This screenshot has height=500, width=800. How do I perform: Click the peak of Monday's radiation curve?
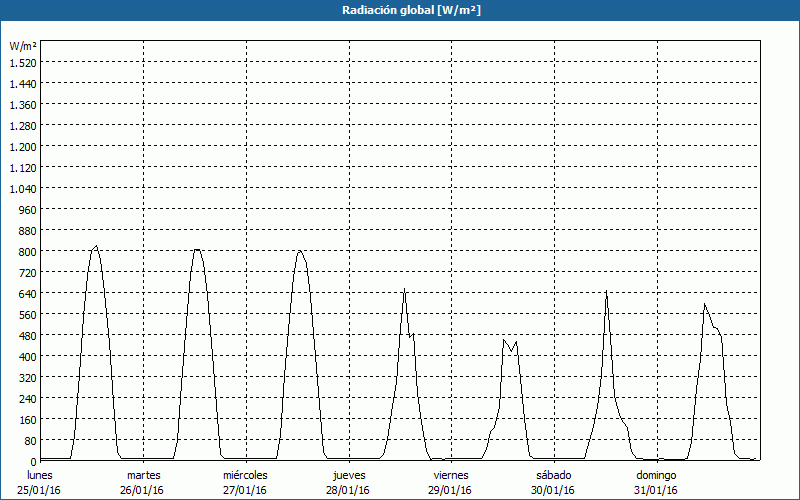pos(96,246)
